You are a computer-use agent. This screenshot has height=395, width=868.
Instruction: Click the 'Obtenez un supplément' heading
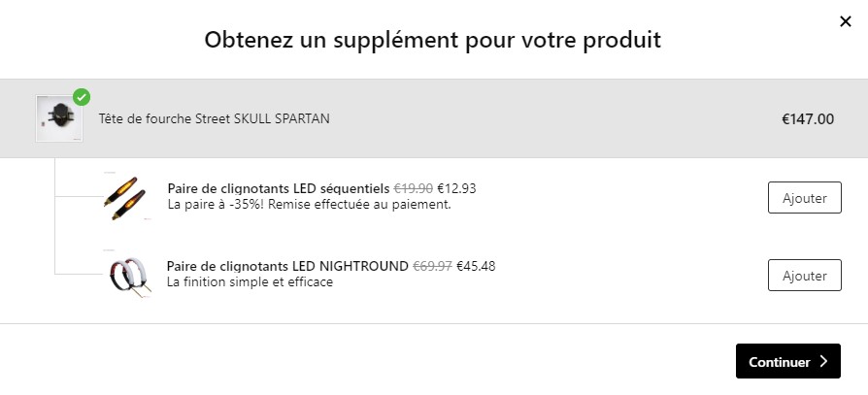coord(433,40)
